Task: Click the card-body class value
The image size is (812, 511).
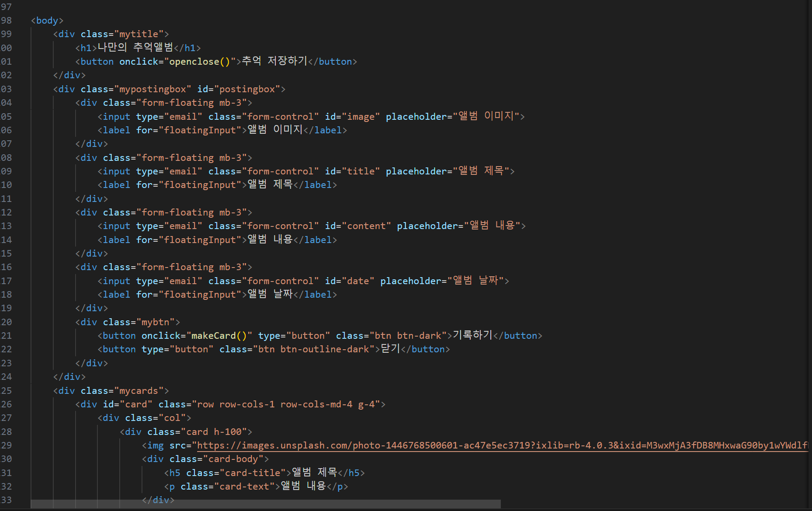Action: 233,459
